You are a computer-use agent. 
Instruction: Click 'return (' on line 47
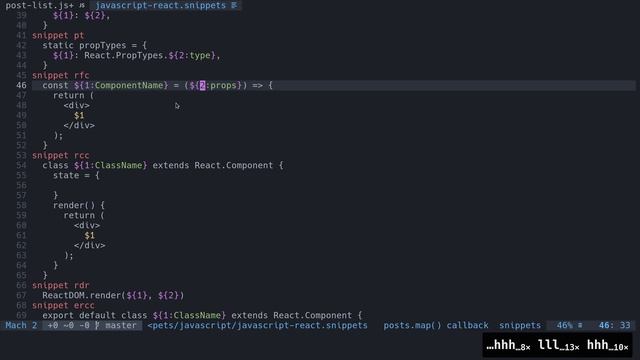point(74,96)
